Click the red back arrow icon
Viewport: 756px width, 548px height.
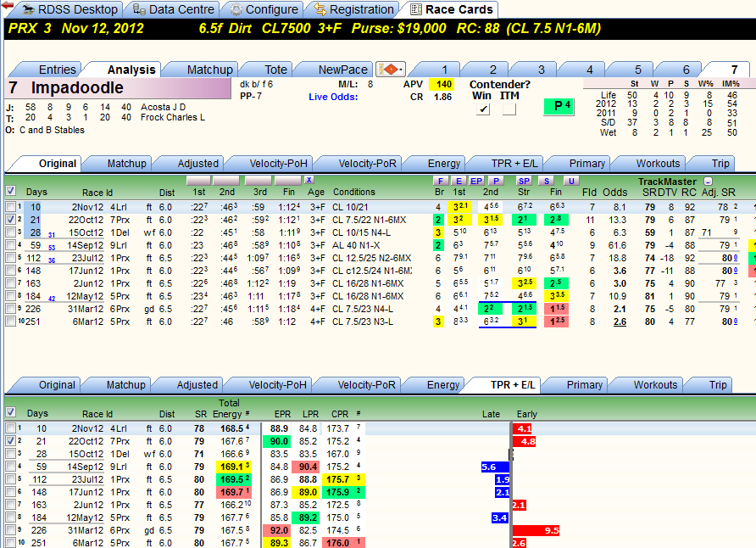click(7, 5)
